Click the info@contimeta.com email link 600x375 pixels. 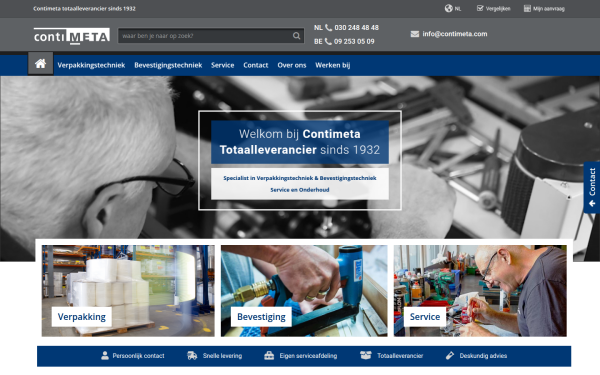point(455,34)
